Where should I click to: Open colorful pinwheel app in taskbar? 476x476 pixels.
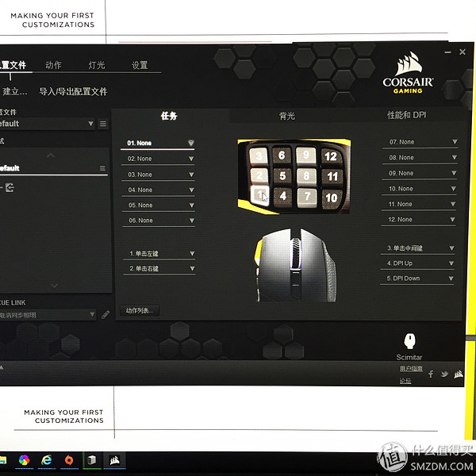24,461
